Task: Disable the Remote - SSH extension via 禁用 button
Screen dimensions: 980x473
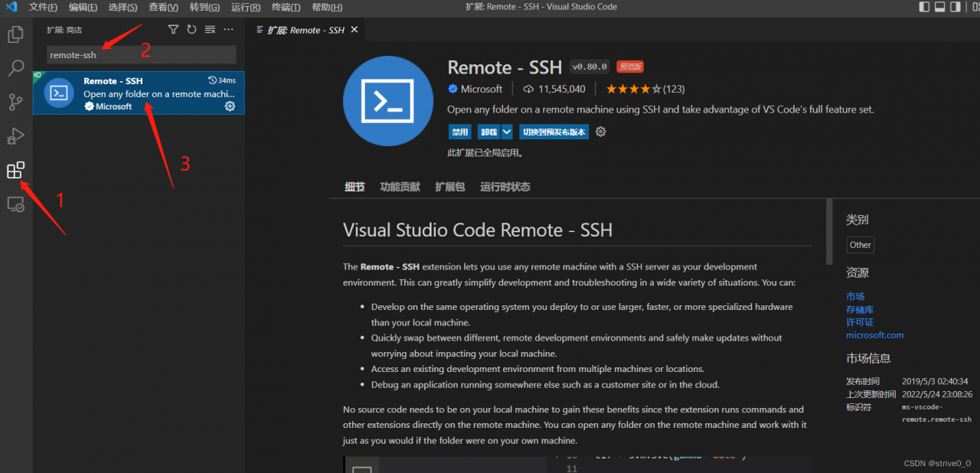Action: click(x=459, y=132)
